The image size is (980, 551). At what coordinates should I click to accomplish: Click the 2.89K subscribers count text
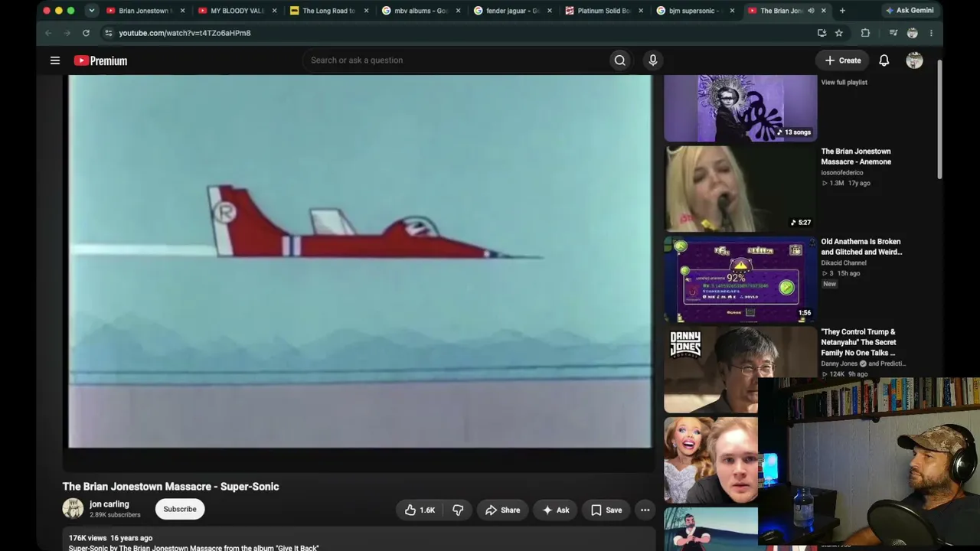(x=115, y=515)
